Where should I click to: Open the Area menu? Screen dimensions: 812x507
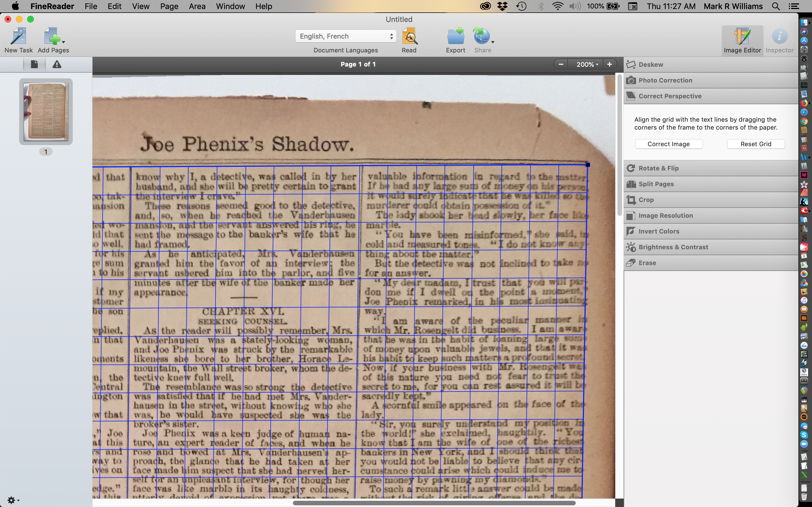point(197,6)
